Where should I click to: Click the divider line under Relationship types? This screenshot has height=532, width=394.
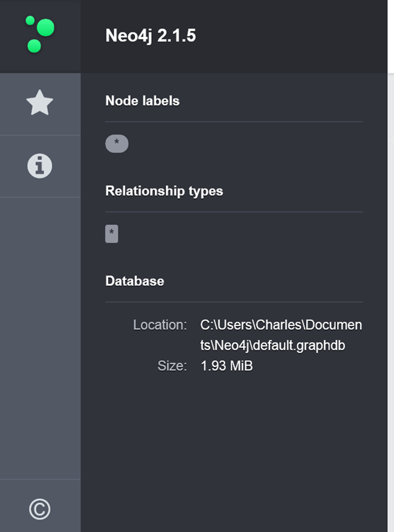[234, 212]
